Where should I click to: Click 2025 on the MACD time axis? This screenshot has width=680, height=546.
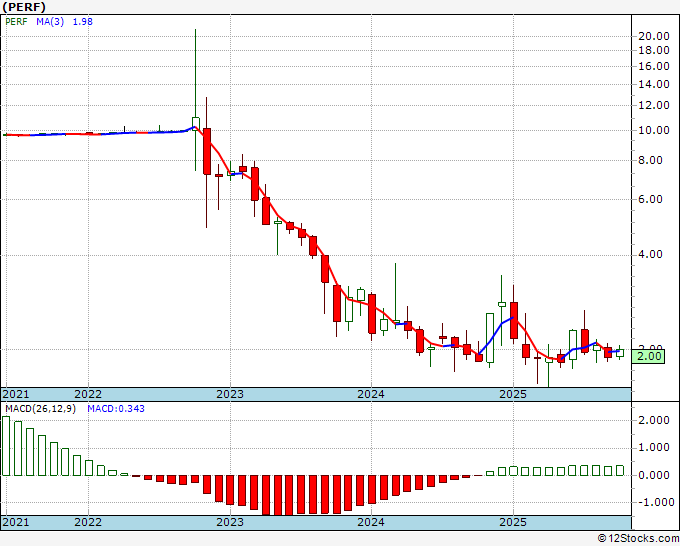tap(513, 522)
